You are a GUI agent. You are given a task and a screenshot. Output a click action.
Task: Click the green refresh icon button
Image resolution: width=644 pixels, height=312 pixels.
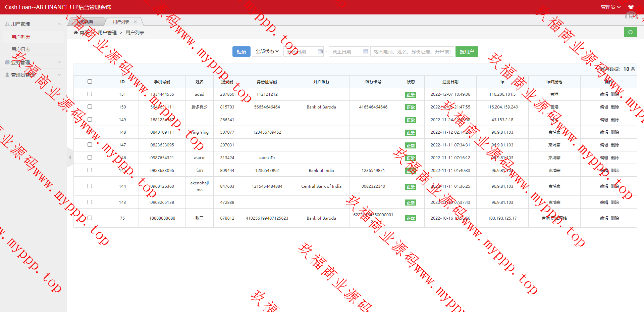coord(630,32)
